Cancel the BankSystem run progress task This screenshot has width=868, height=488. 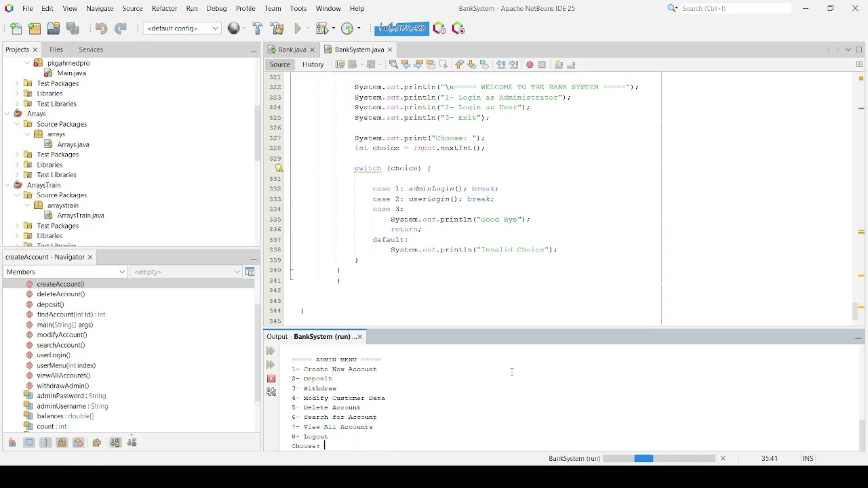click(723, 459)
